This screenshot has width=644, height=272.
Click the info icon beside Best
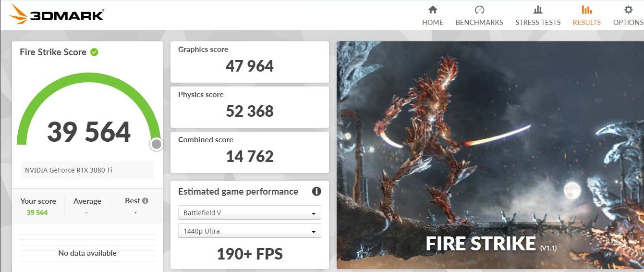[x=145, y=201]
